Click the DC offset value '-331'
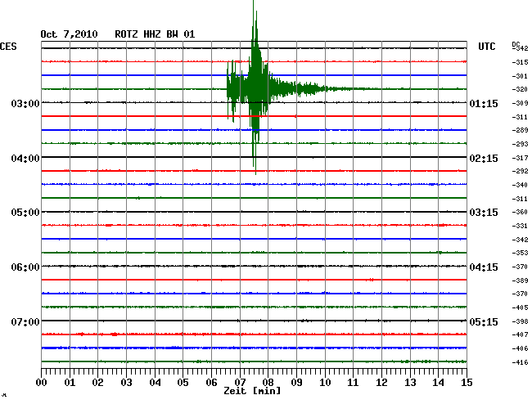This screenshot has height=404, width=532. (520, 226)
